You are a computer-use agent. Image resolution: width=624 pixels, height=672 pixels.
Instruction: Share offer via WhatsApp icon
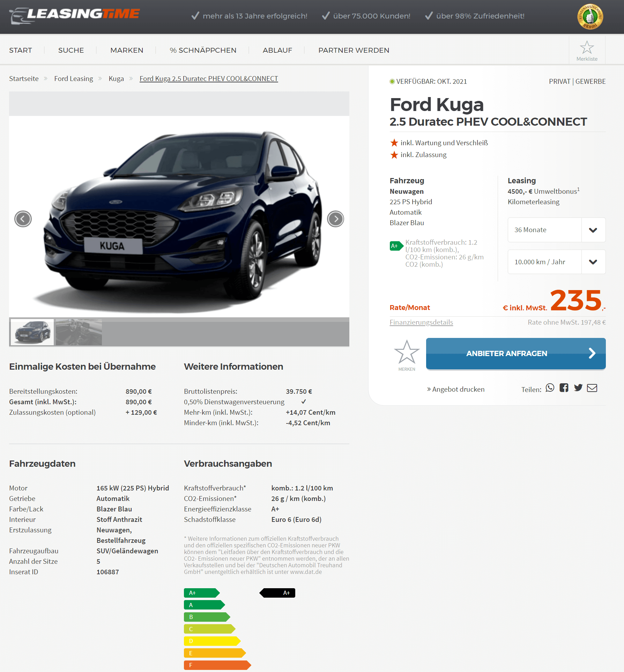(550, 388)
